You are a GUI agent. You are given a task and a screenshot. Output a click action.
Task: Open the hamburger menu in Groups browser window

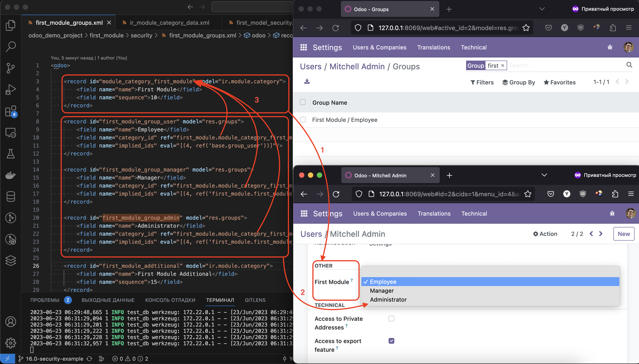(x=629, y=27)
